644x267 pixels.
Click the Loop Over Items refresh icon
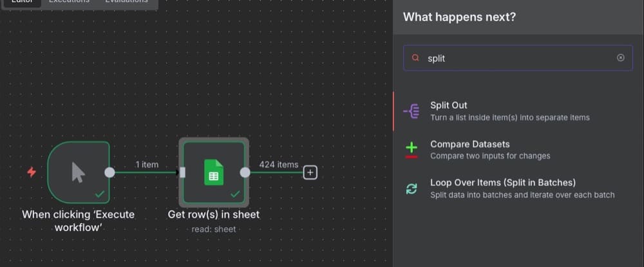click(412, 189)
